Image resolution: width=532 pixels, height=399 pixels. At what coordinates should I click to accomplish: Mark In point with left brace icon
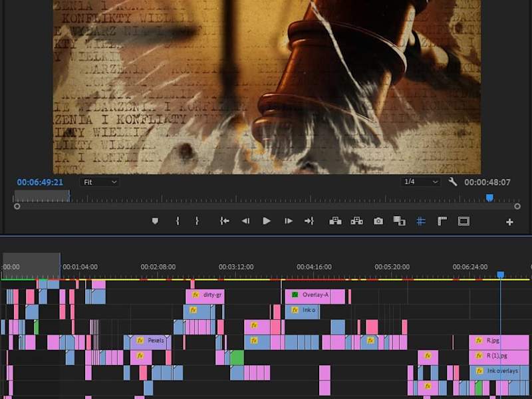point(178,221)
